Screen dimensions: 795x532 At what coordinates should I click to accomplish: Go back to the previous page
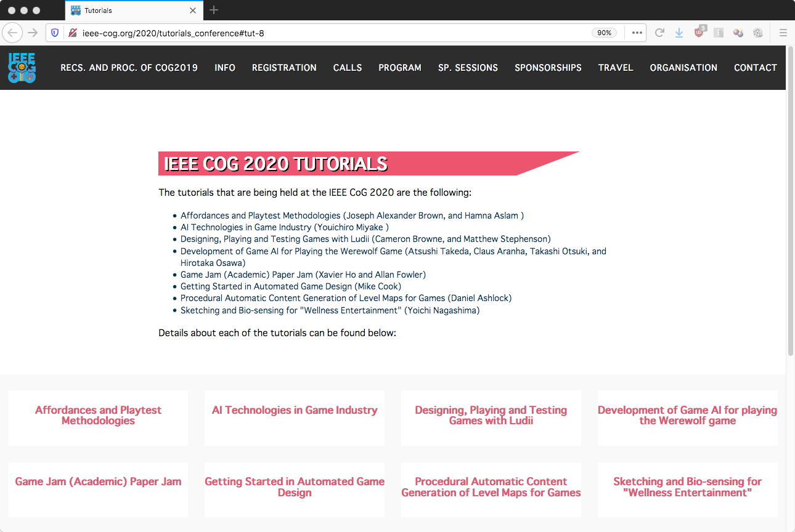tap(12, 33)
